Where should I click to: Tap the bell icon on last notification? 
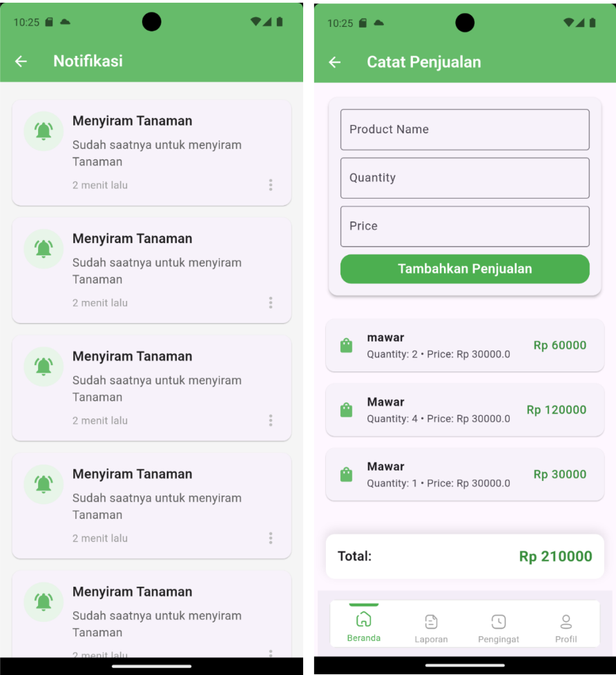43,602
